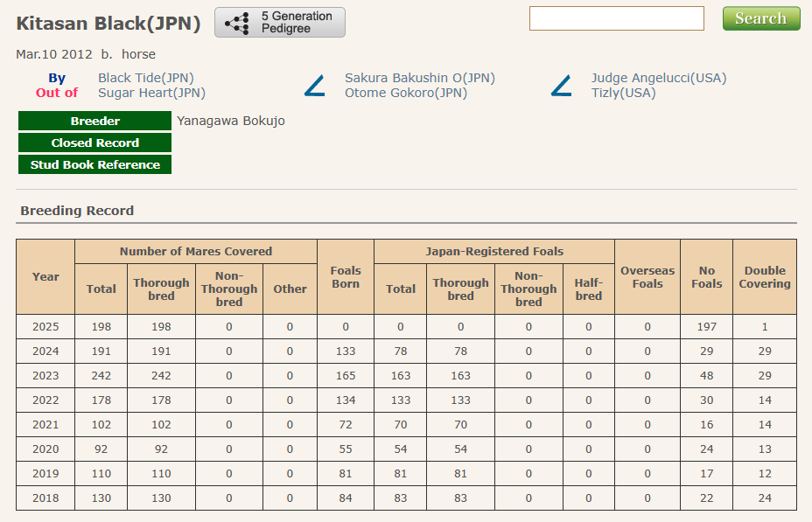Click the Foals Born column header
Viewport: 812px width, 522px height.
click(x=346, y=277)
